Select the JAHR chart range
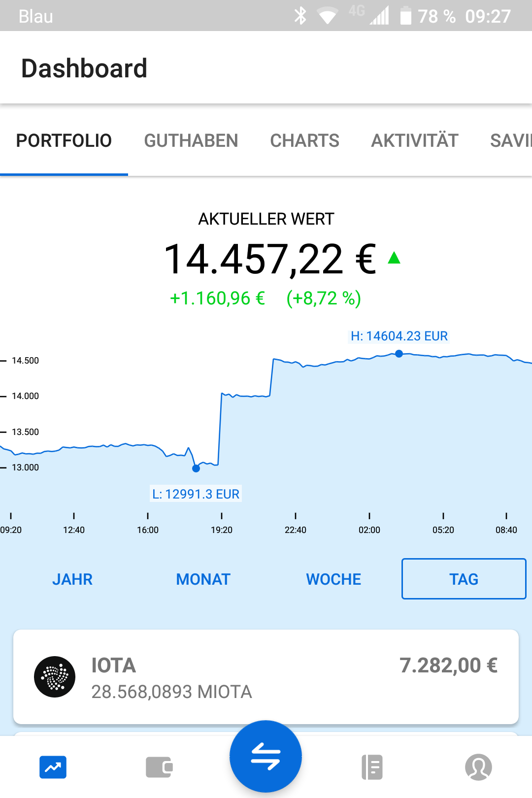 pyautogui.click(x=72, y=579)
